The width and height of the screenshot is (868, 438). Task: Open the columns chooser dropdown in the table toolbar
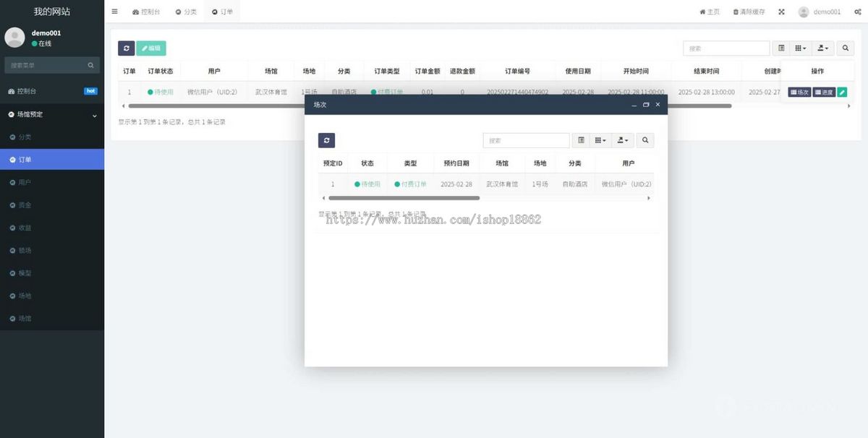799,48
